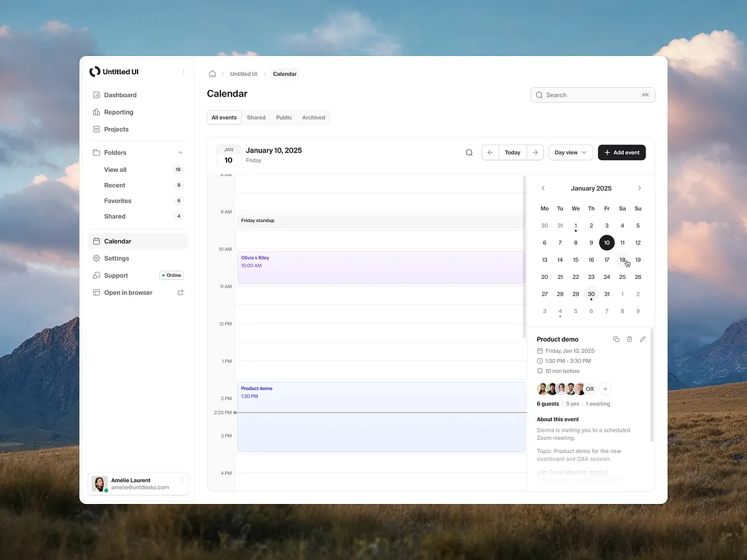Focus the Search input field

click(593, 95)
